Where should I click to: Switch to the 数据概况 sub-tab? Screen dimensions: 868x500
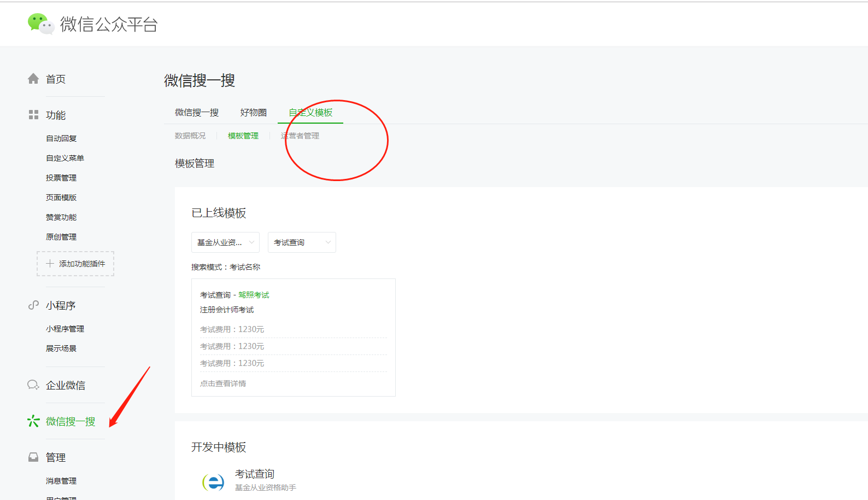(190, 136)
